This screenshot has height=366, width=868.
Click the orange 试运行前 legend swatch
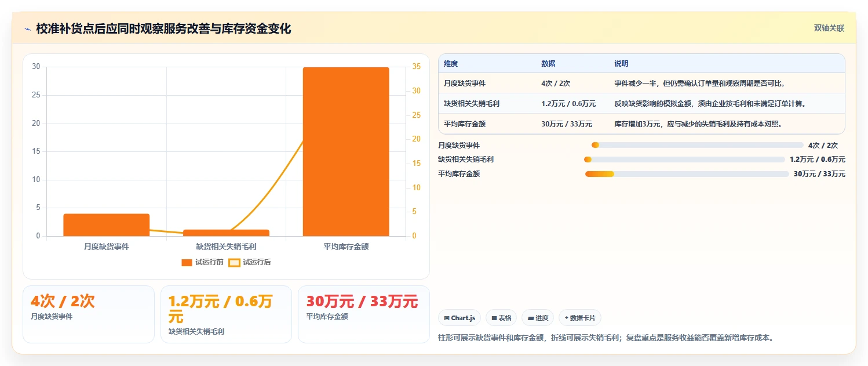click(187, 262)
